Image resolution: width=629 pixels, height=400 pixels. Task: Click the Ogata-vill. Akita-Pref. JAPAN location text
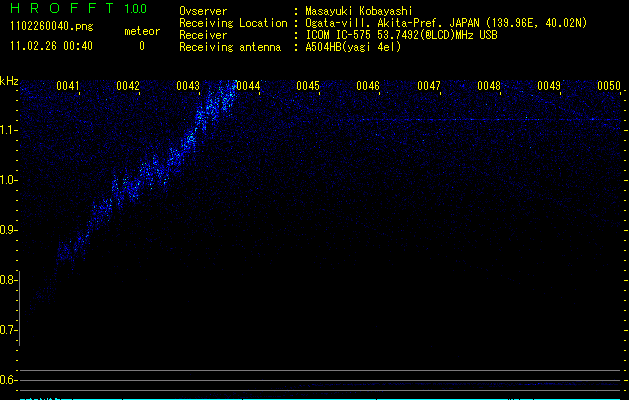click(446, 23)
